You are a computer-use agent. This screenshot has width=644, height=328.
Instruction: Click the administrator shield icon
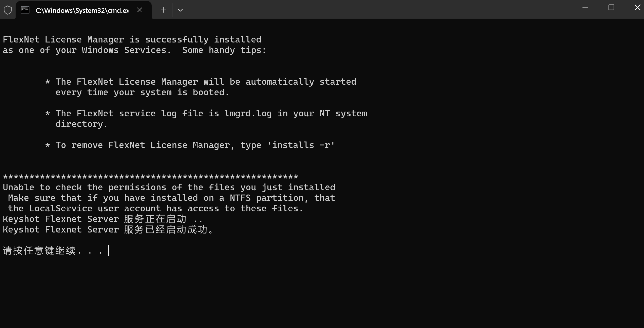pyautogui.click(x=8, y=10)
